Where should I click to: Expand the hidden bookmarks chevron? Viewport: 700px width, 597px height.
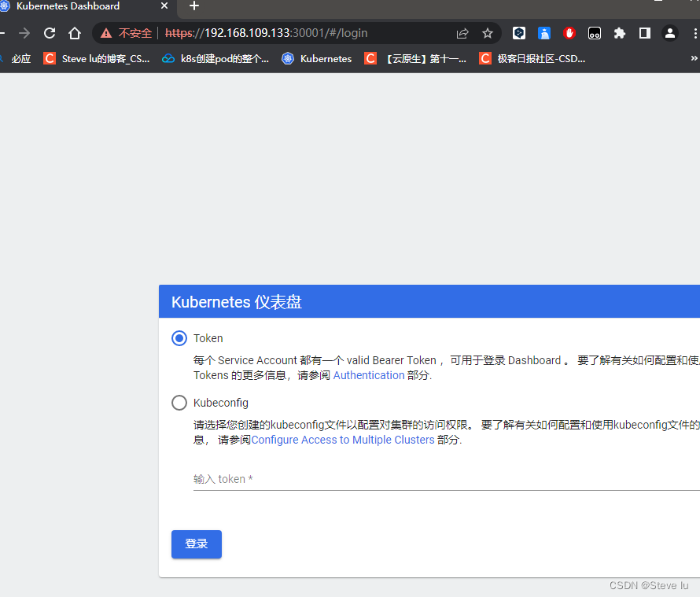(x=694, y=58)
